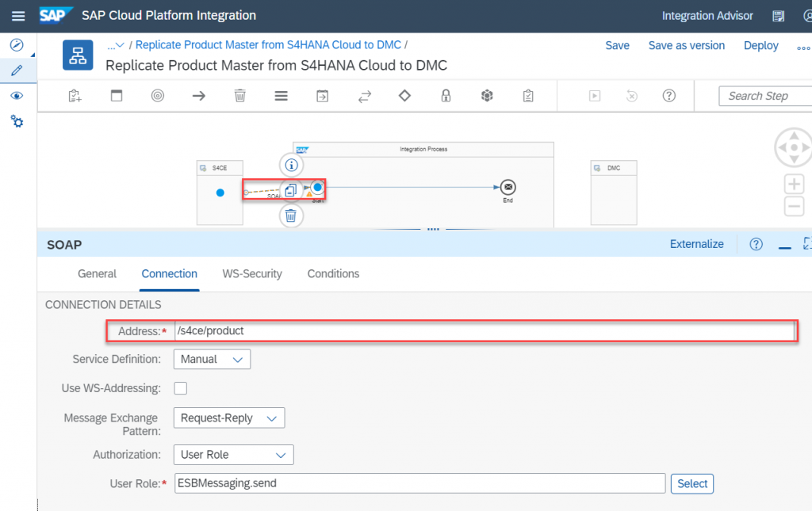Select the participant pool shape tool
Screen dimensions: 812x511
point(117,96)
